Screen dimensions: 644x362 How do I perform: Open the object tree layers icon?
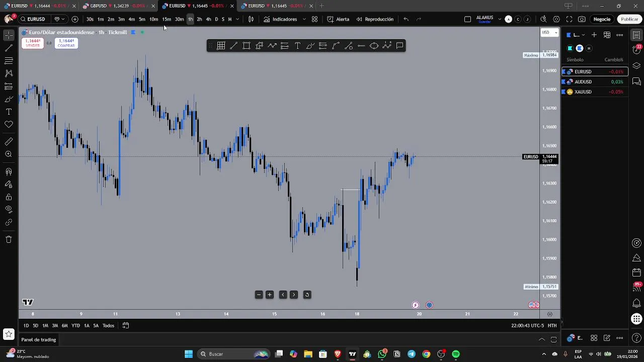(x=636, y=66)
